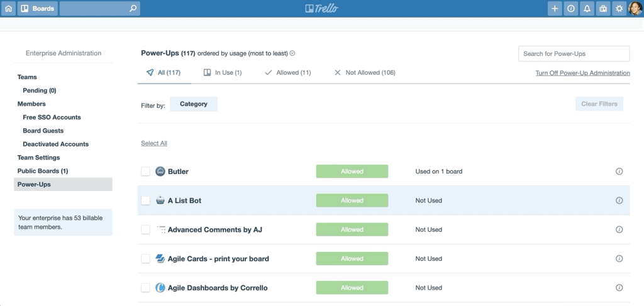Click the A List Bot name
644x306 pixels.
[184, 200]
